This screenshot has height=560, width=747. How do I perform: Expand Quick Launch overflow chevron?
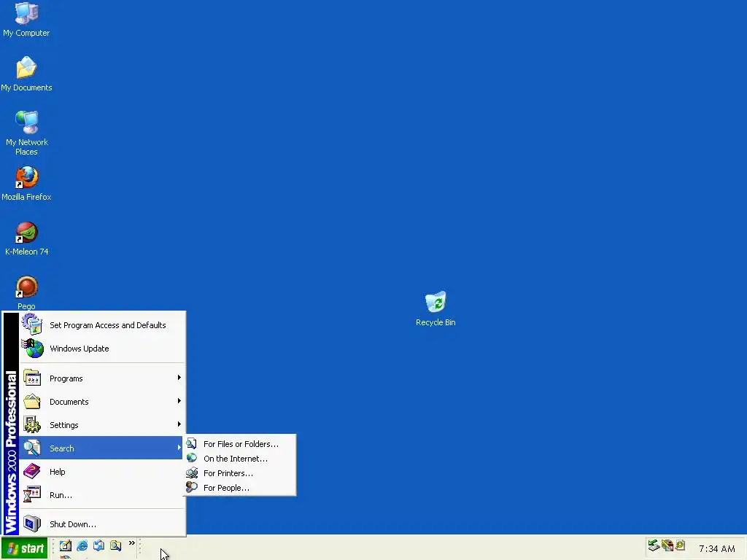pyautogui.click(x=132, y=543)
